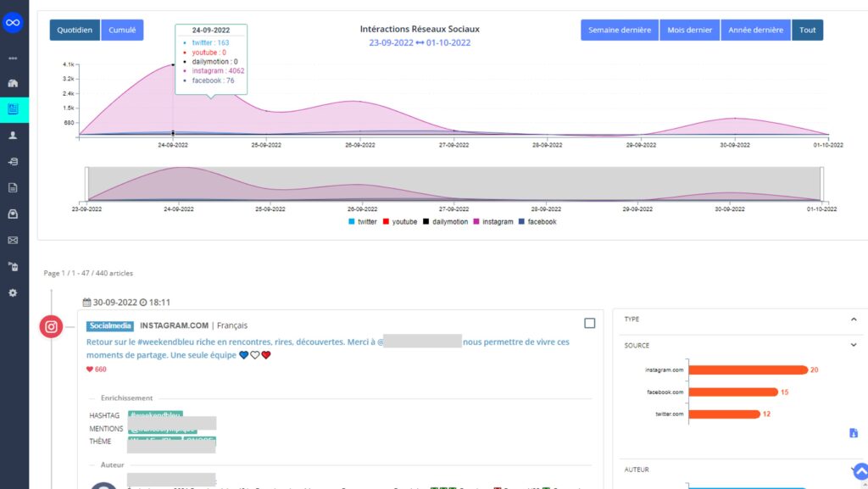Click the document icon in the sidebar

pos(13,187)
